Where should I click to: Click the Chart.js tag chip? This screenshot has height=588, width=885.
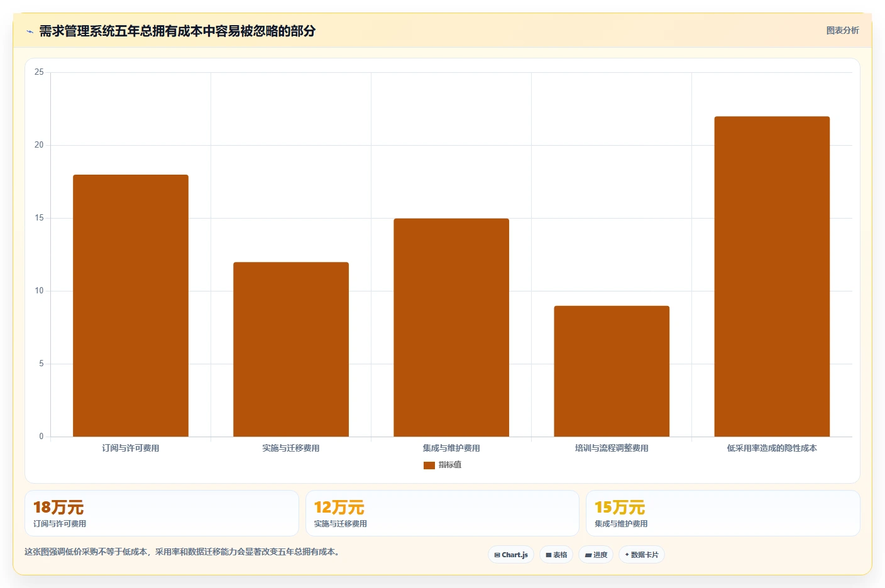pos(511,555)
